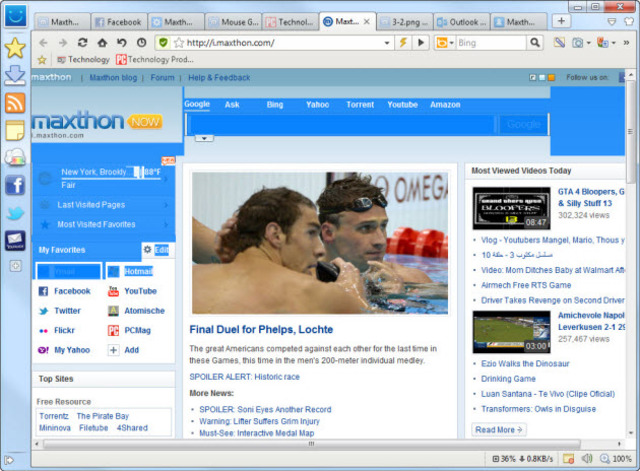Viewport: 640px width, 471px height.
Task: Open the Favorites star sidebar icon
Action: (15, 48)
